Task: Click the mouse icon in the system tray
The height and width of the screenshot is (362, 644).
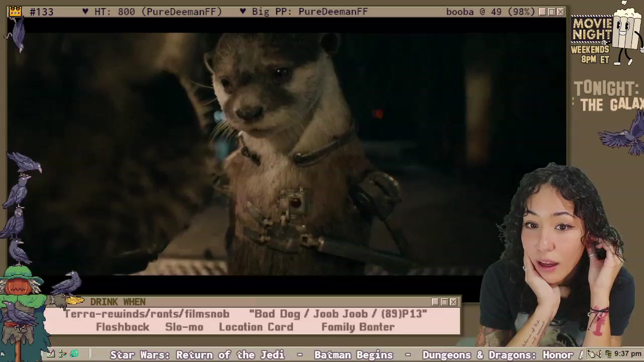Action: click(x=591, y=354)
